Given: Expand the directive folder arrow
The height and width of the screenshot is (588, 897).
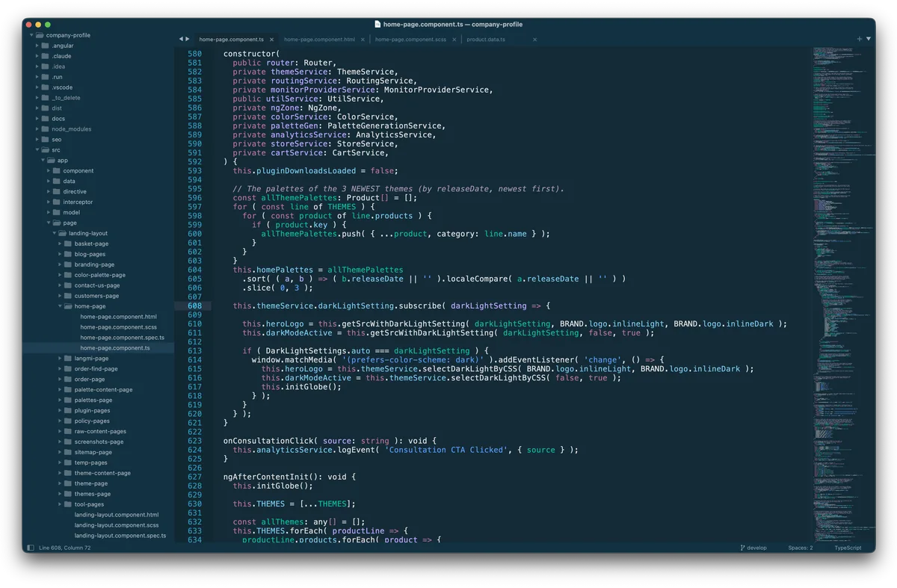Looking at the screenshot, I should tap(49, 192).
